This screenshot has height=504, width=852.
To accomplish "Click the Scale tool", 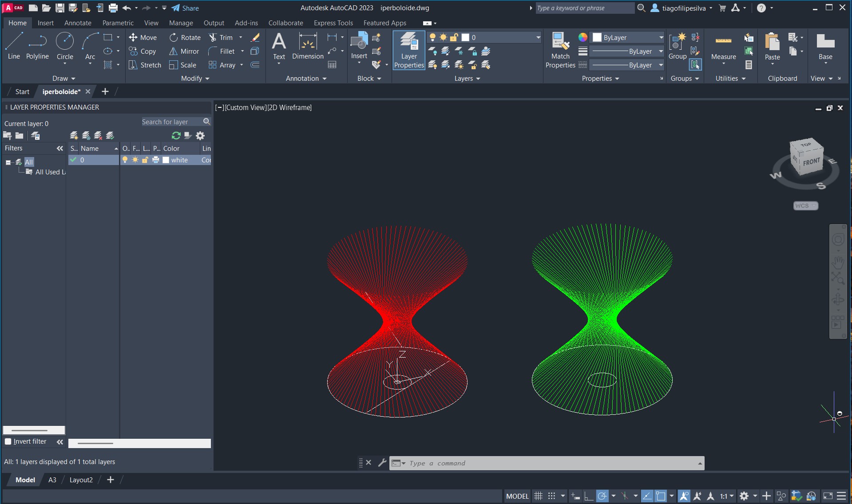I will tap(183, 65).
